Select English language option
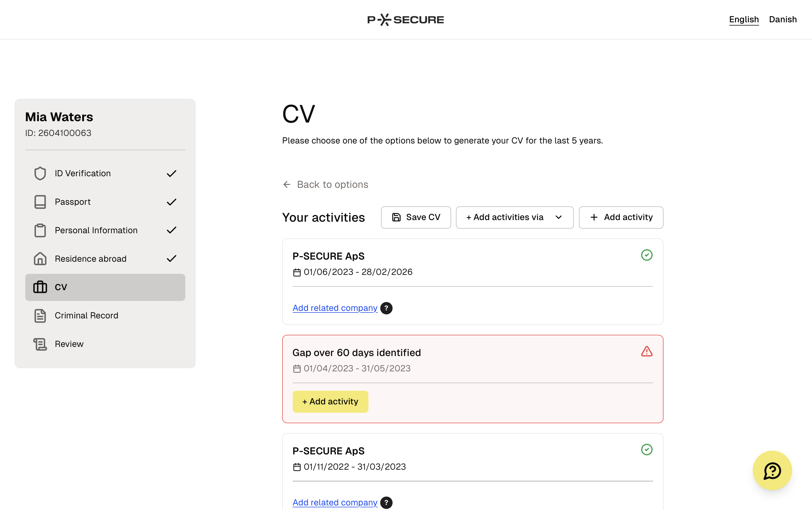The height and width of the screenshot is (510, 812). pos(744,19)
